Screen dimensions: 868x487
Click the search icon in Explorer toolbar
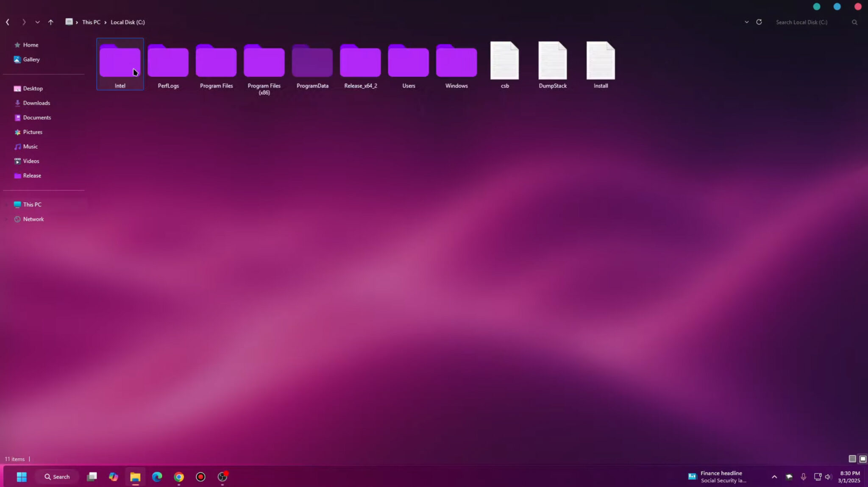point(854,22)
